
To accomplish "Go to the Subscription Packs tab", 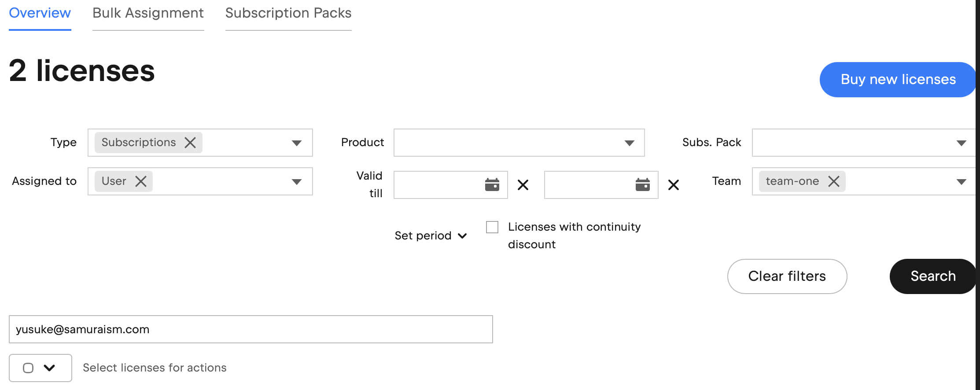I will pos(288,13).
